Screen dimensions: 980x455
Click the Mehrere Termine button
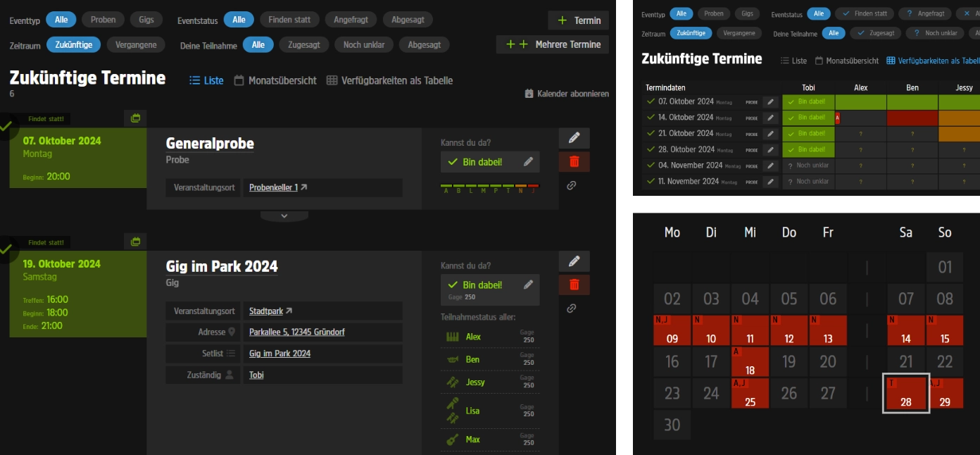click(x=552, y=44)
